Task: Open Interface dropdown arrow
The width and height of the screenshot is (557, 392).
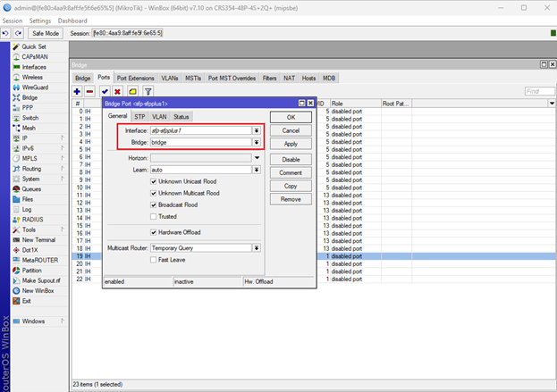Action: click(x=257, y=131)
